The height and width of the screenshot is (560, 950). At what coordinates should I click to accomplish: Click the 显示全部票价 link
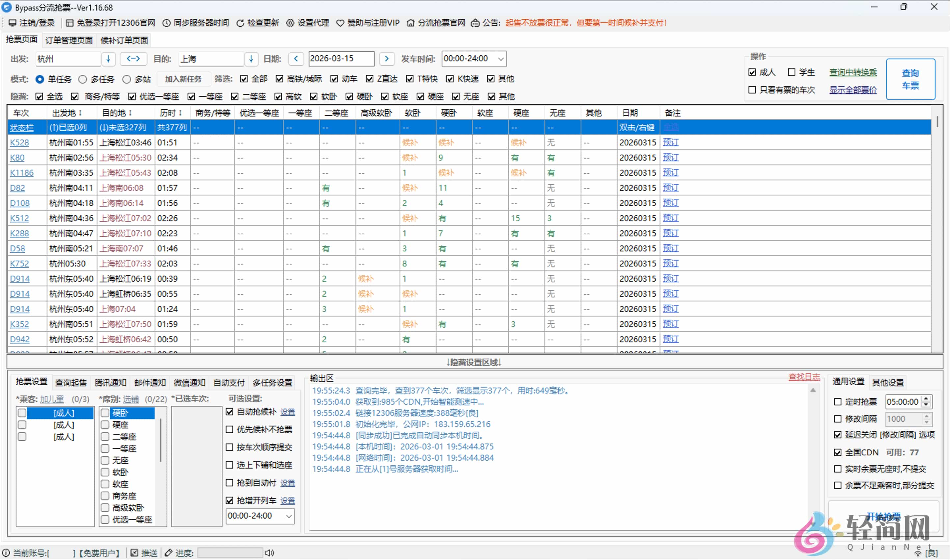(x=853, y=90)
